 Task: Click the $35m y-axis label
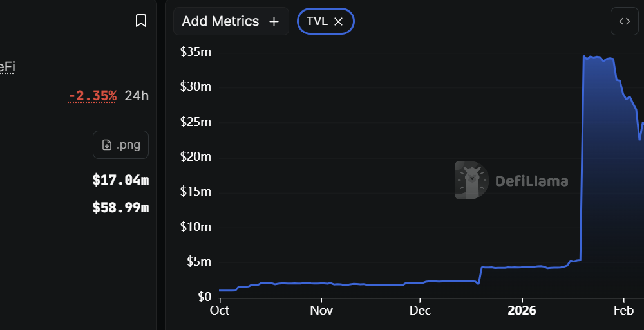[x=196, y=52]
